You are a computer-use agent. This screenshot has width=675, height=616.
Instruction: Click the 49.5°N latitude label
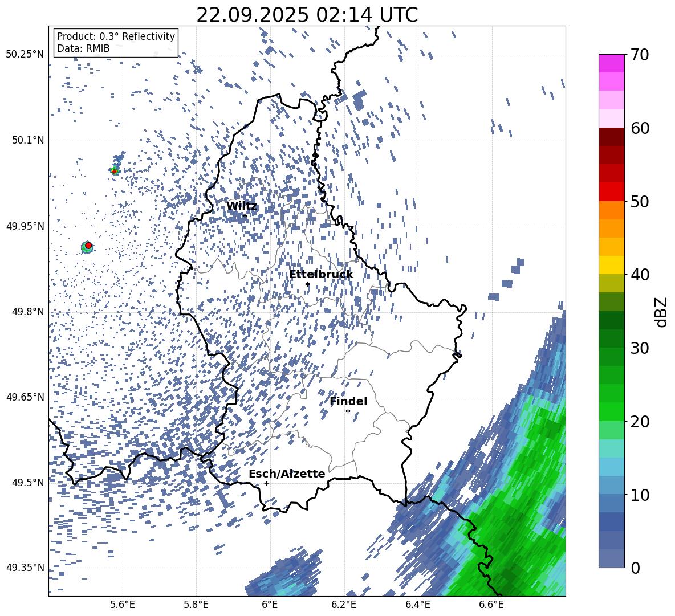[x=28, y=483]
